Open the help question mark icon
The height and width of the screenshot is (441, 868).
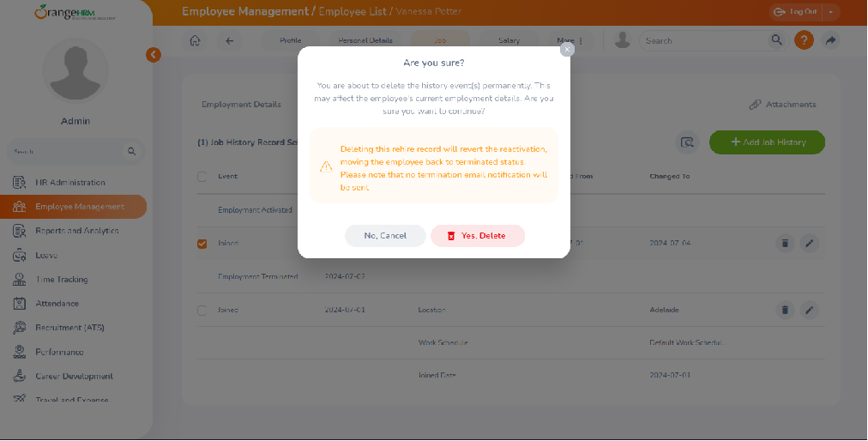point(804,40)
